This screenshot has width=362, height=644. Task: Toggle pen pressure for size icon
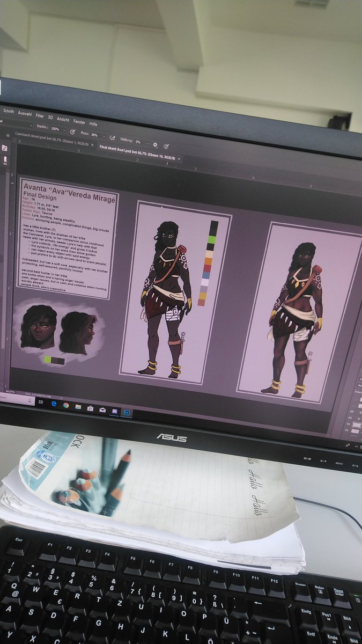pos(166,146)
